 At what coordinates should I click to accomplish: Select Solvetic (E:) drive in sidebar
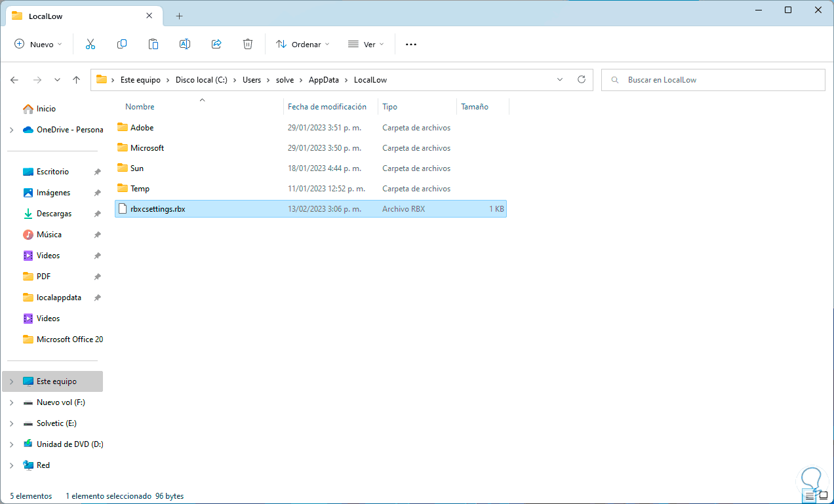[56, 423]
